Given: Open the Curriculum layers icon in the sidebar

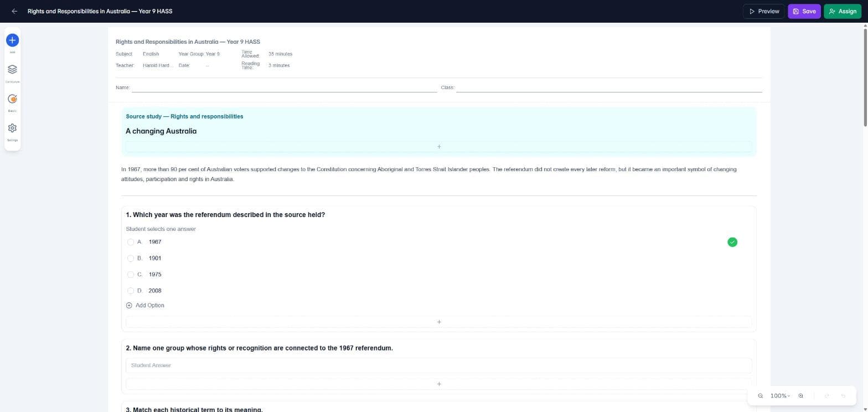Looking at the screenshot, I should 12,69.
